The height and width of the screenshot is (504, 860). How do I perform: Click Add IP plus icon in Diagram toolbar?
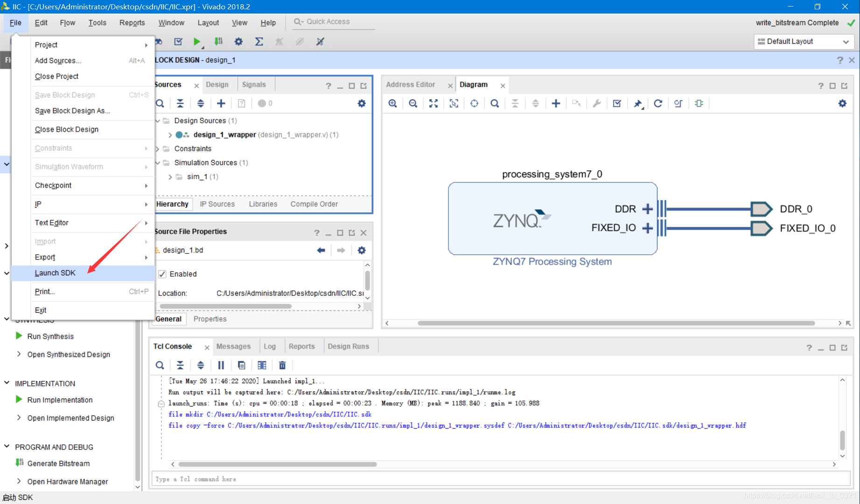[556, 104]
